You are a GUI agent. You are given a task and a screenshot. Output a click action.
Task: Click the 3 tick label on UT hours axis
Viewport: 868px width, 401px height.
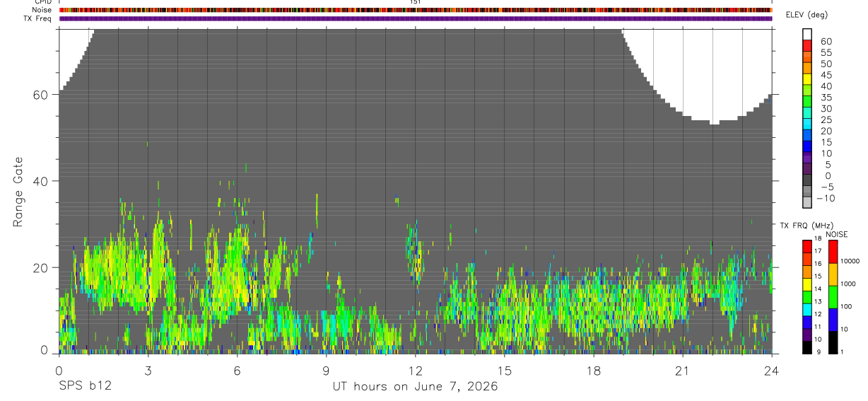(x=148, y=370)
